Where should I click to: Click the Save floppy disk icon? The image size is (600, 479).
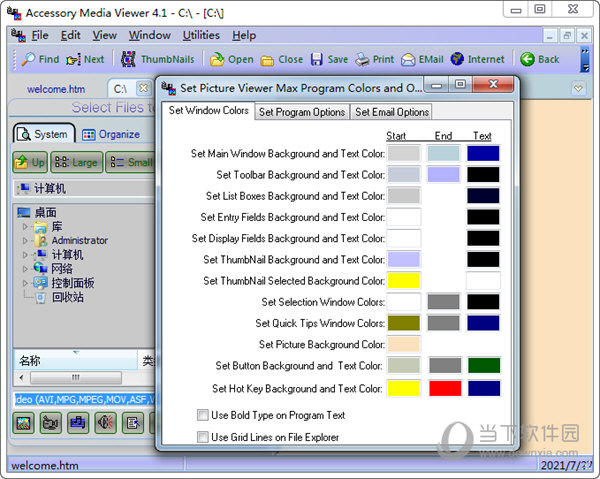pyautogui.click(x=316, y=59)
